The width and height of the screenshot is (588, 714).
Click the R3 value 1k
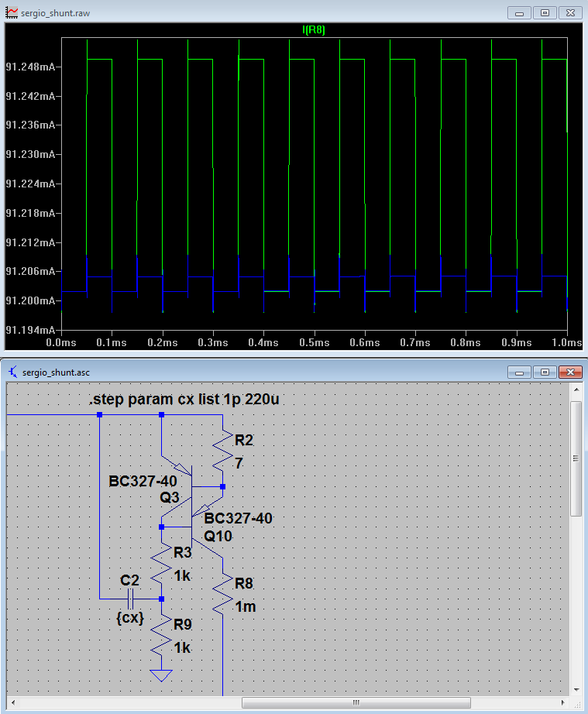182,576
